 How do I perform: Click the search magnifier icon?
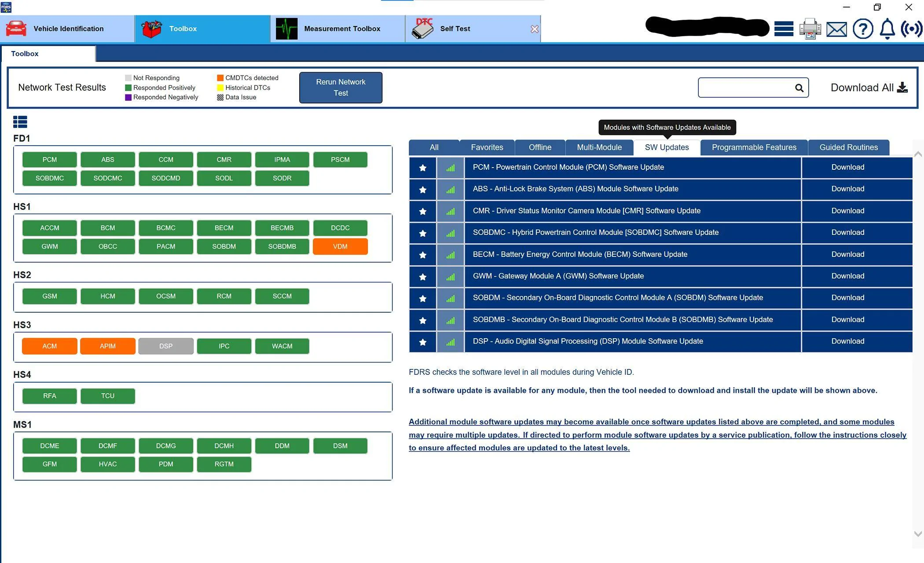[799, 88]
